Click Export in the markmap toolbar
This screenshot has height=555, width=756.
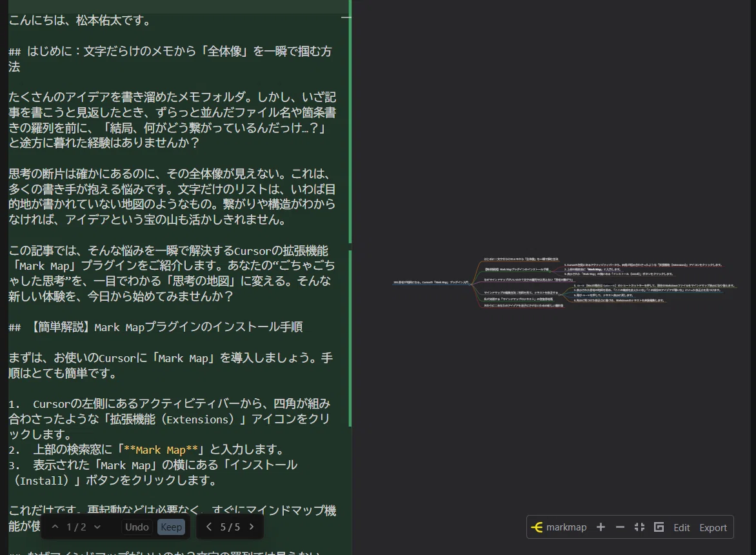(713, 527)
